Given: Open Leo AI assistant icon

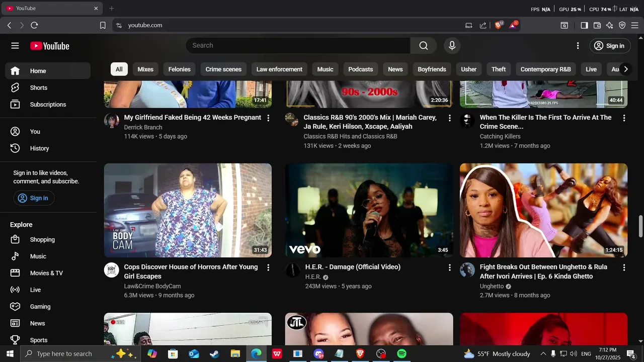Looking at the screenshot, I should pyautogui.click(x=610, y=25).
